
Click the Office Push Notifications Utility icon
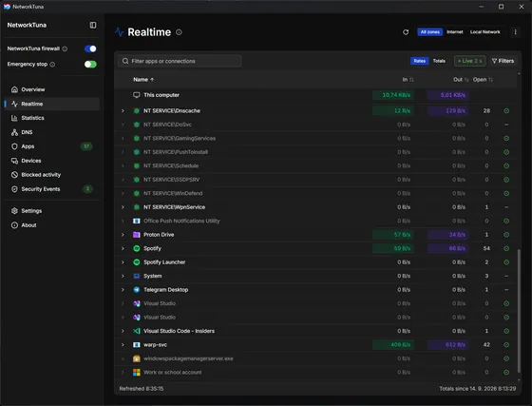pyautogui.click(x=137, y=221)
